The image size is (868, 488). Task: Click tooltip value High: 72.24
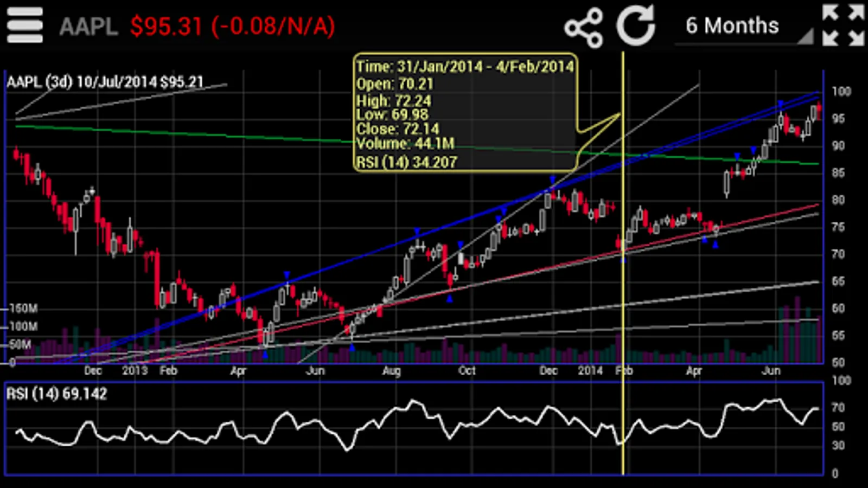(x=394, y=100)
